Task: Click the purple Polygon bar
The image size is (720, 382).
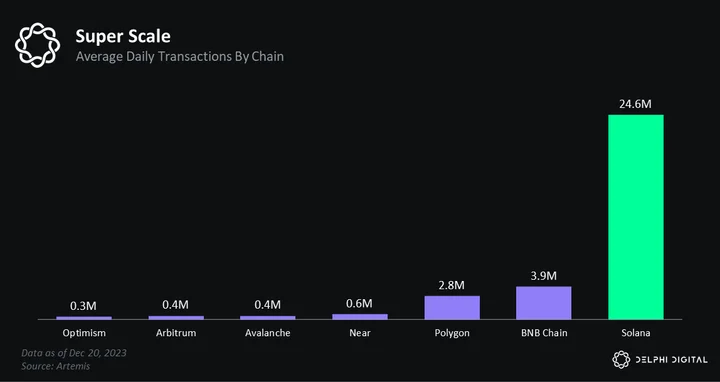Action: tap(452, 307)
